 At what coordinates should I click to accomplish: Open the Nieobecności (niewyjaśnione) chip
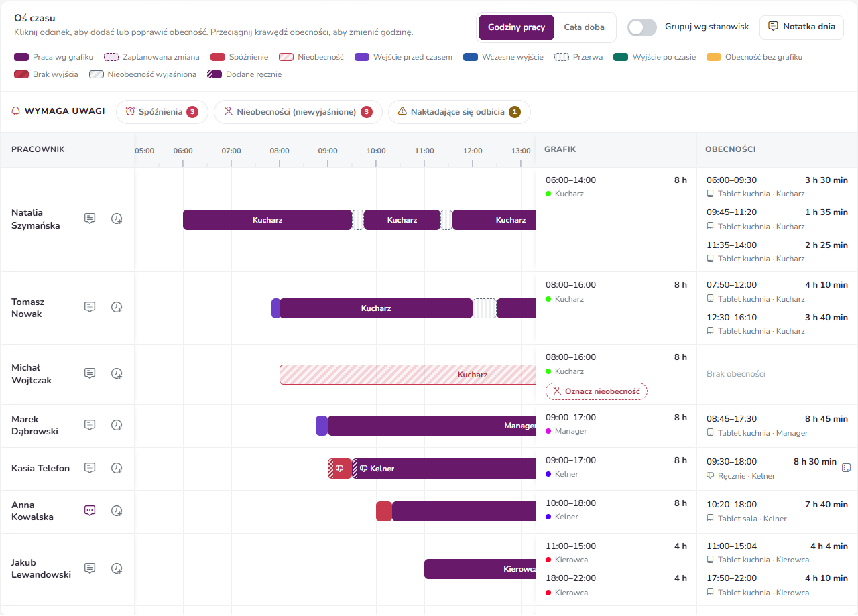(298, 112)
